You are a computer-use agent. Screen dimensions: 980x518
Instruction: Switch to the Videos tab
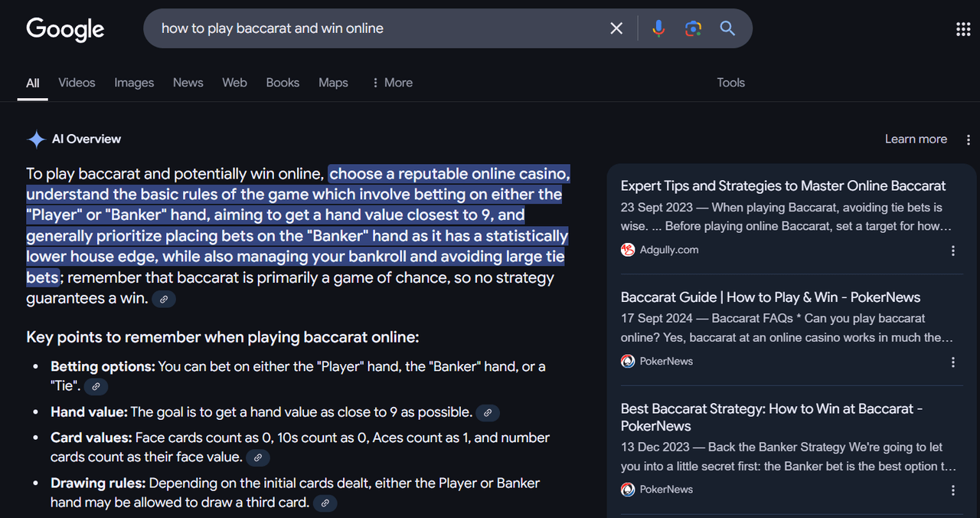point(77,83)
